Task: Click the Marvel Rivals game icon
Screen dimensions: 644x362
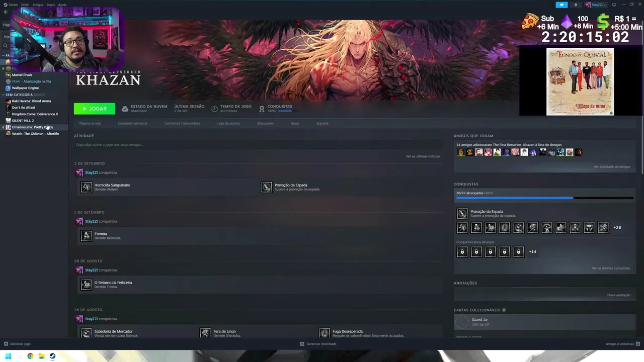Action: (8, 75)
